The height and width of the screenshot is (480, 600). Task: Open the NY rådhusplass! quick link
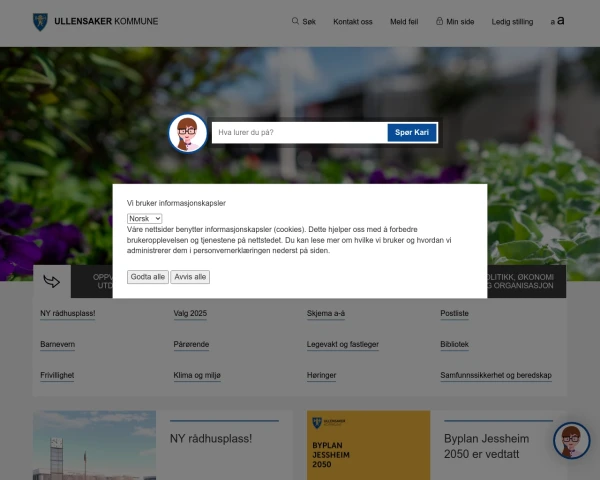68,313
